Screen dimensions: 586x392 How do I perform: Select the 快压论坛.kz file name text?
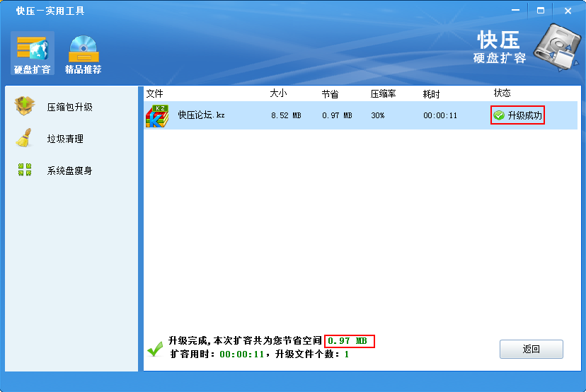[x=201, y=115]
